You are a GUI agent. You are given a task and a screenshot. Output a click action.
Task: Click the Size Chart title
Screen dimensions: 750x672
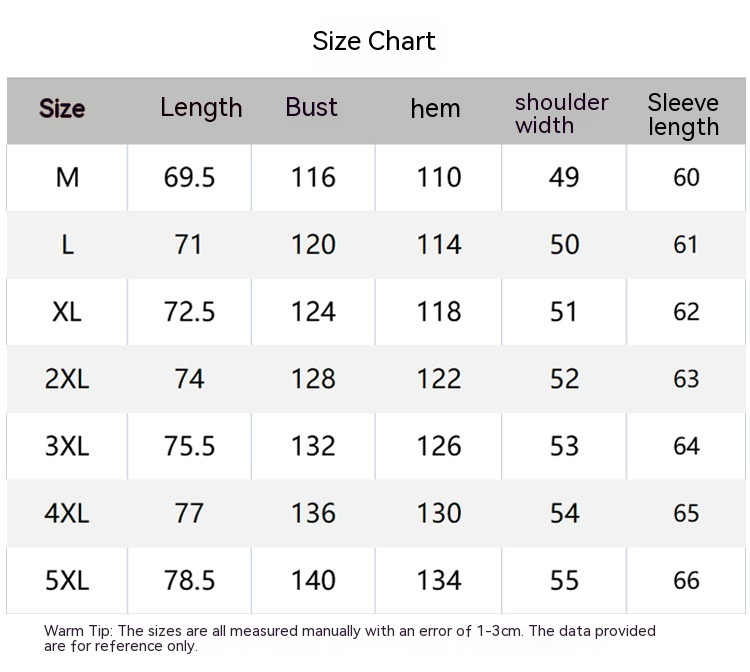point(374,41)
